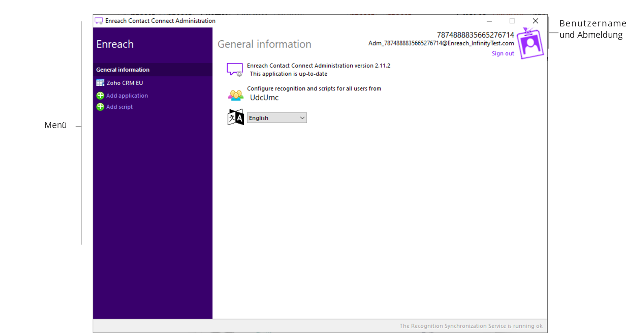644x333 pixels.
Task: Click the app icon in title bar
Action: [99, 21]
